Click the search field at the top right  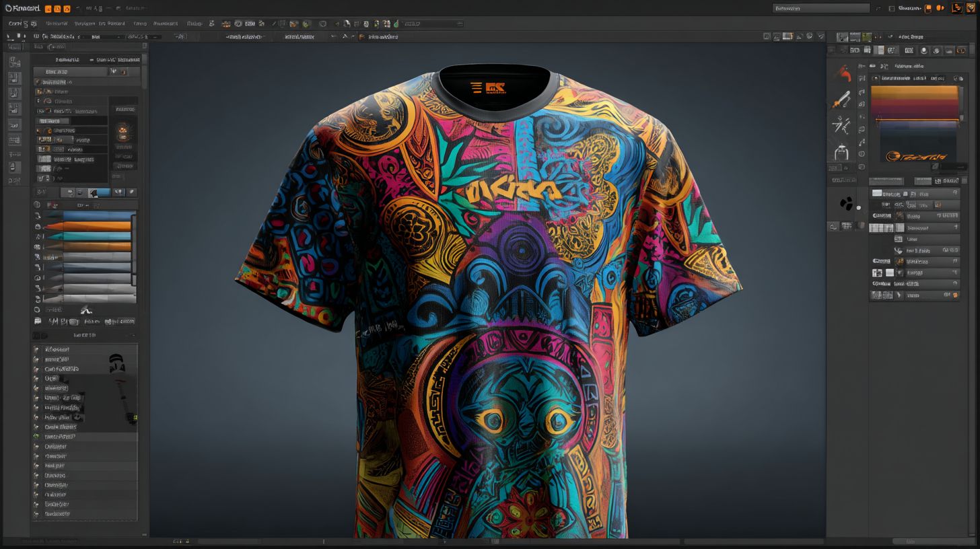(x=820, y=9)
